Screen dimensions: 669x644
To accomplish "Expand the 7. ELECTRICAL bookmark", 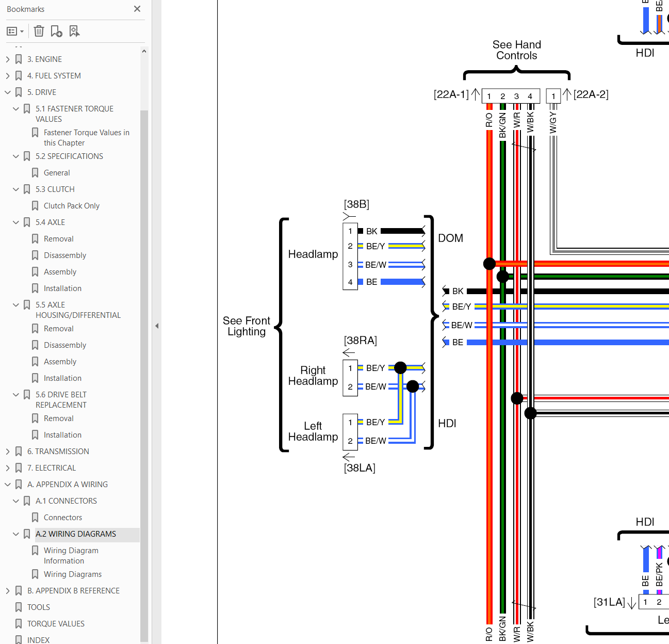I will (x=7, y=468).
